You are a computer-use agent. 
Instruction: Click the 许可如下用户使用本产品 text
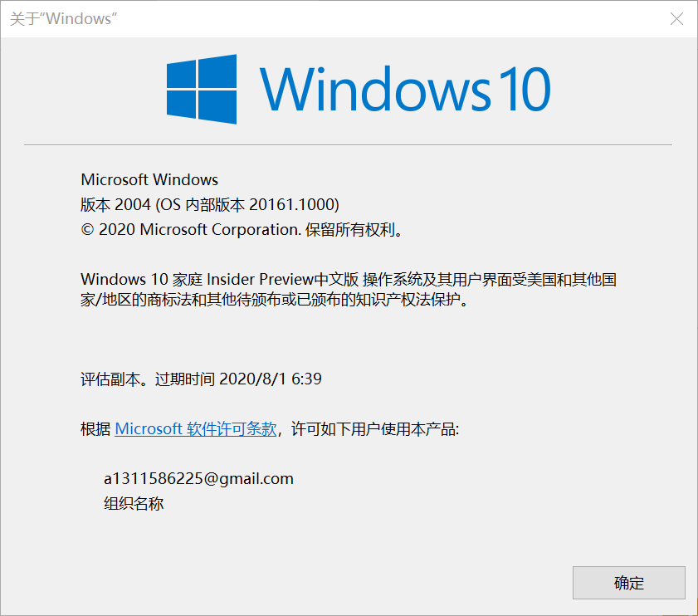click(375, 429)
